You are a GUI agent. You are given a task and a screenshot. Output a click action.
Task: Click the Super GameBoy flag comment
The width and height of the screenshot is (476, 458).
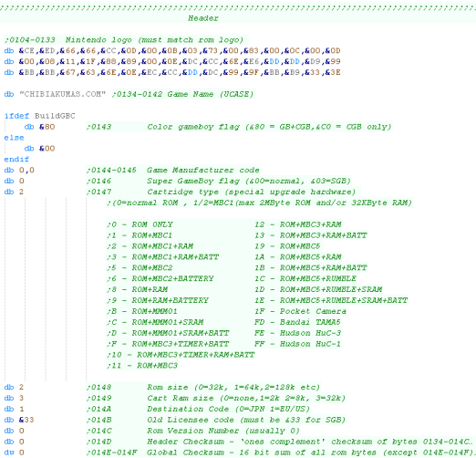coord(219,181)
